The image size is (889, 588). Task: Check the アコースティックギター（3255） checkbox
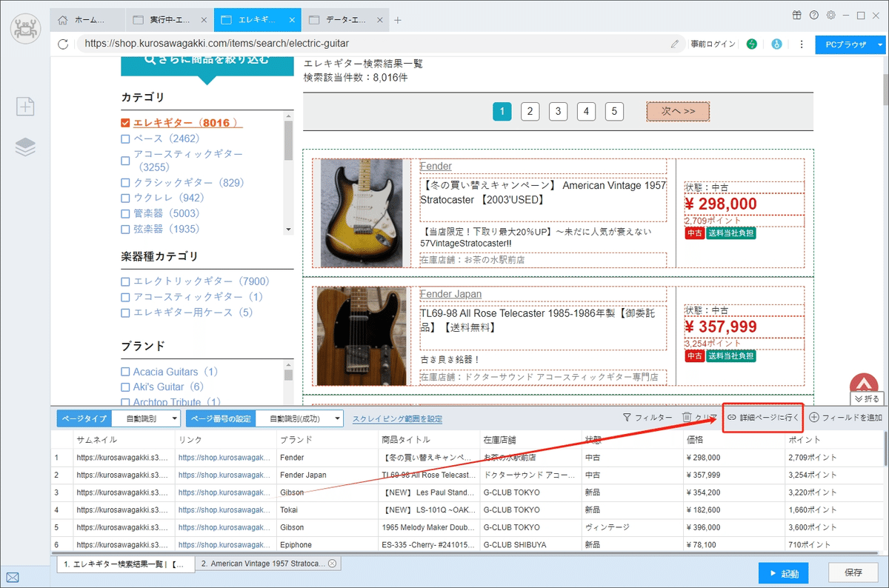125,161
